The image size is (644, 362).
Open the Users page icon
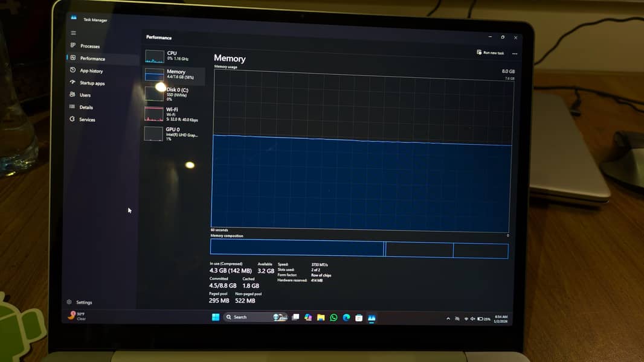72,95
